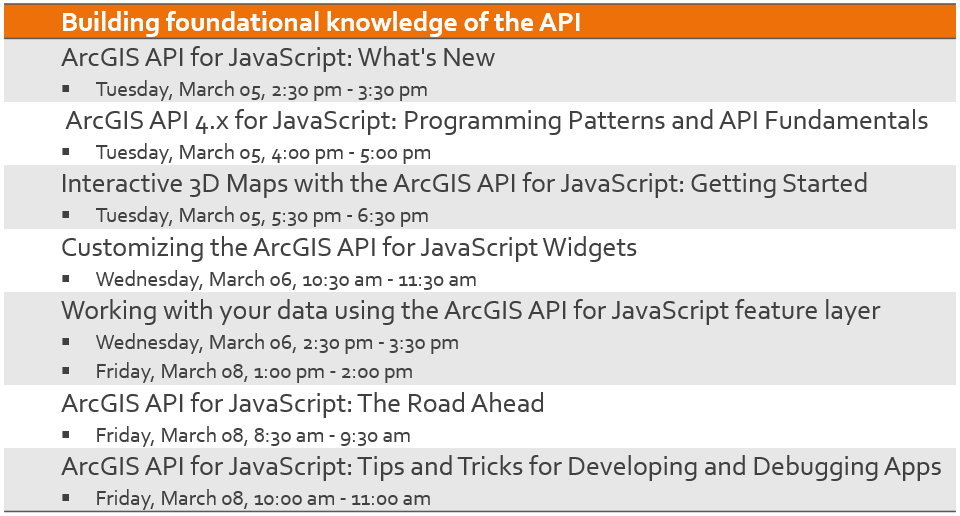Open the 'Interactive 3D Maps' Getting Started session

tap(464, 184)
